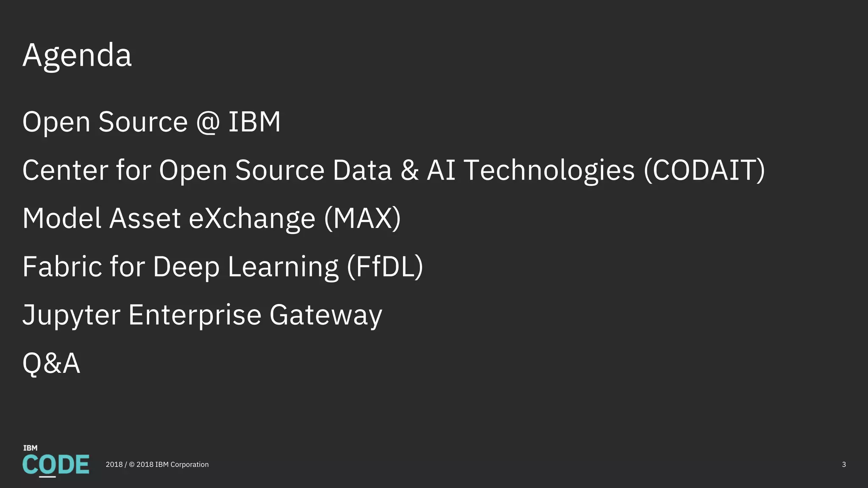Select the Fabric for Deep Learning item
Screen dimensions: 868x488
click(223, 267)
